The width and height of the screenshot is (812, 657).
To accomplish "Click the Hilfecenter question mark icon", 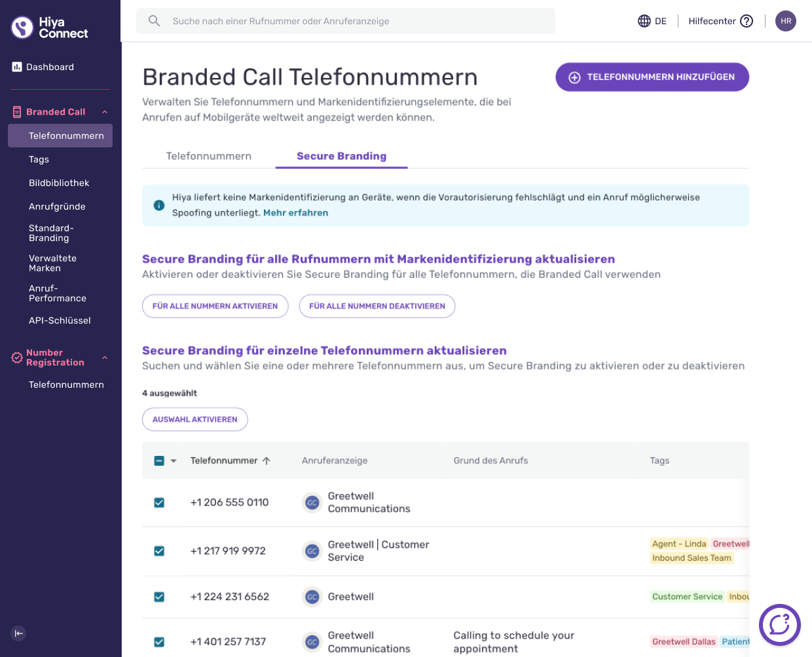I will tap(747, 21).
